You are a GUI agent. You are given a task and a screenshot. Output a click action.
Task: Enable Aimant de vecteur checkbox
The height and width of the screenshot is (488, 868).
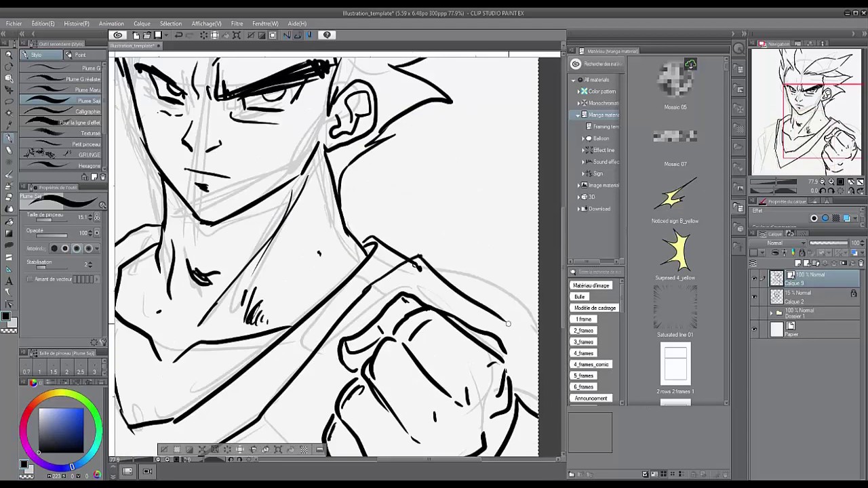29,279
